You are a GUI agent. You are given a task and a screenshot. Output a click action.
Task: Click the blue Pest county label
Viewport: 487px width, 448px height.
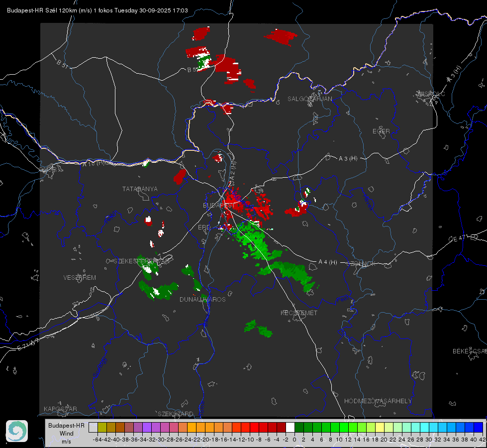[342, 300]
